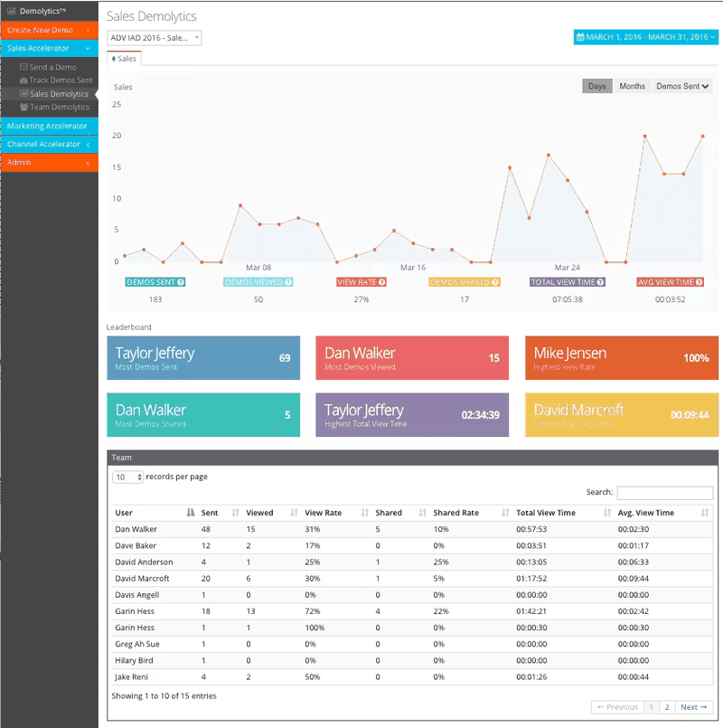Image resolution: width=723 pixels, height=728 pixels.
Task: Click the Next pagination button
Action: (693, 706)
